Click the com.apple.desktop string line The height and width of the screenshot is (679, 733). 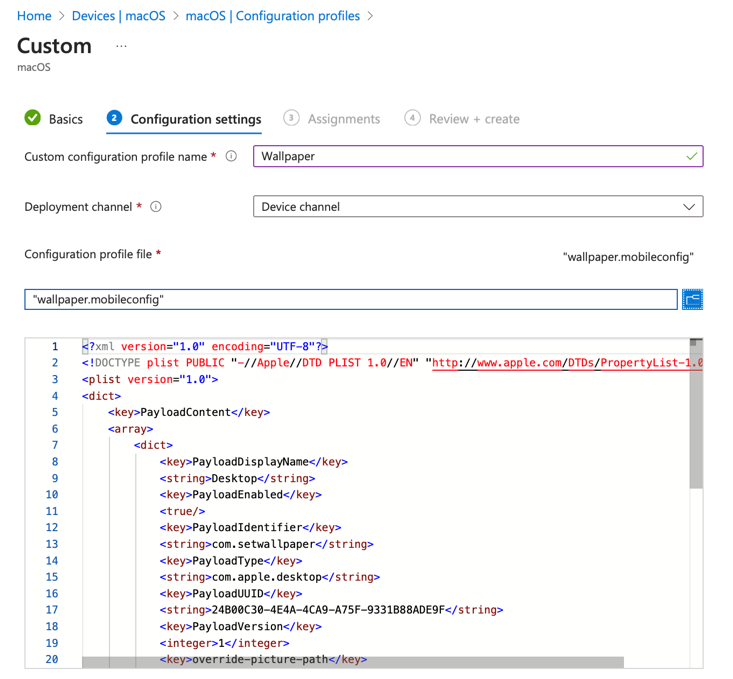tap(270, 577)
